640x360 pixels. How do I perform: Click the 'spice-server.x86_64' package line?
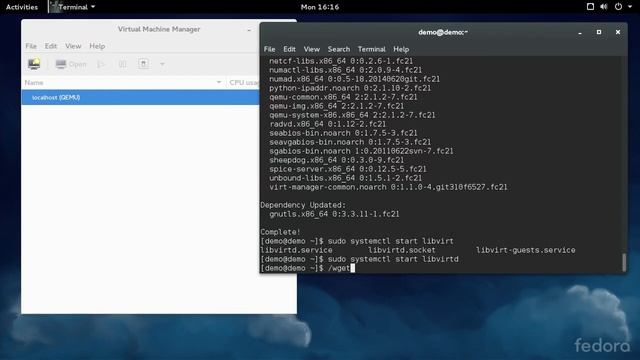(x=348, y=169)
